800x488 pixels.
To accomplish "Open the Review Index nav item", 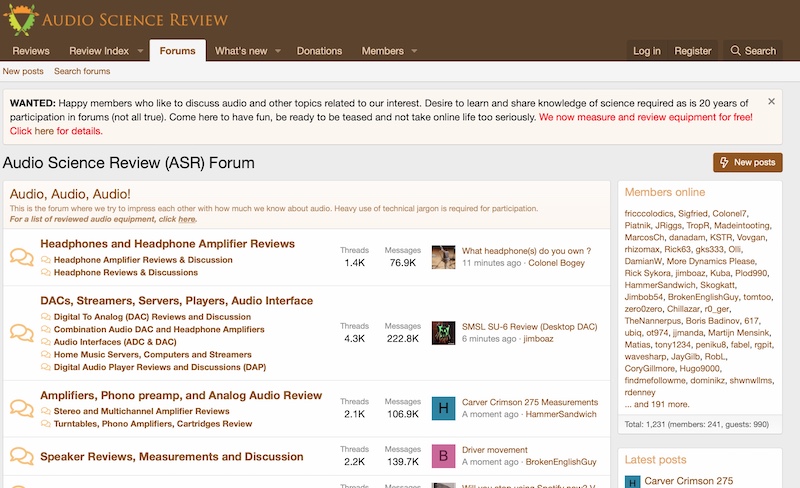I will pyautogui.click(x=99, y=51).
